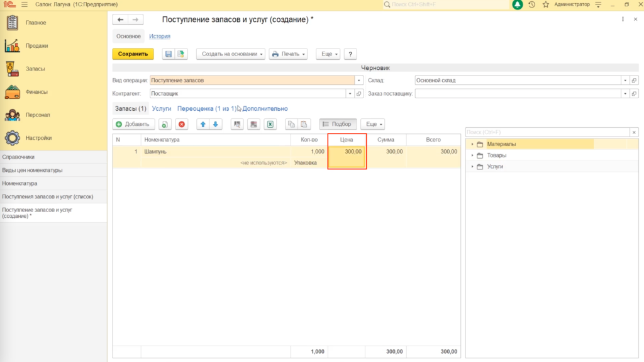Screen dimensions: 644x362
Task: Open the history clock icon
Action: point(532,4)
